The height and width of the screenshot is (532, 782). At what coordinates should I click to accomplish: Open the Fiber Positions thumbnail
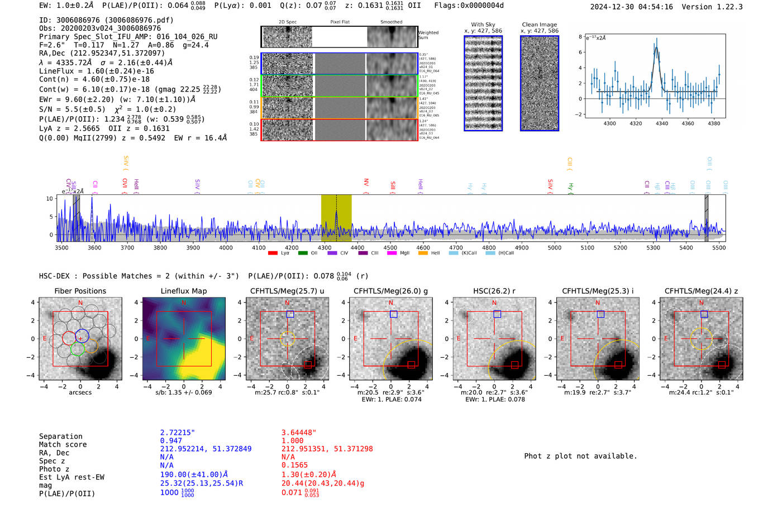(80, 339)
